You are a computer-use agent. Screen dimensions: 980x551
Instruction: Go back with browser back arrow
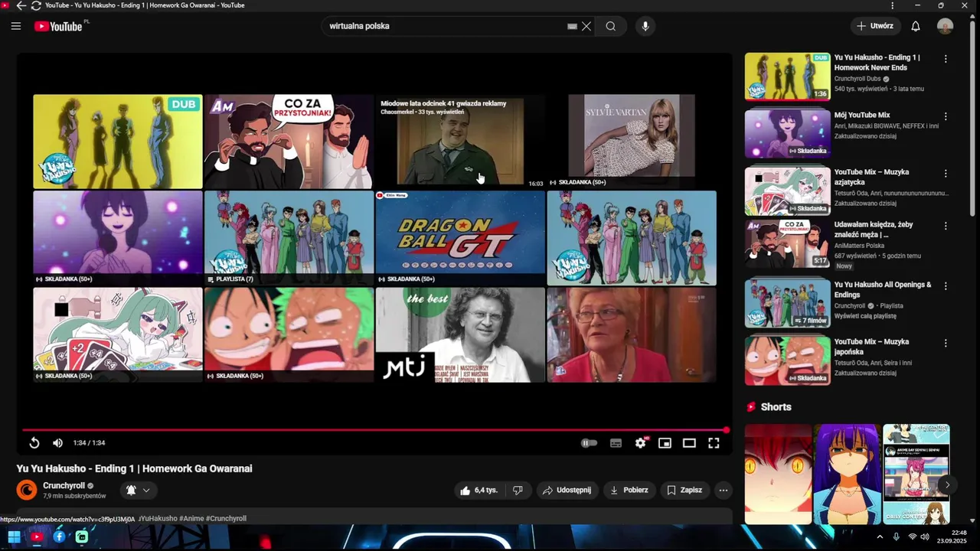click(21, 5)
